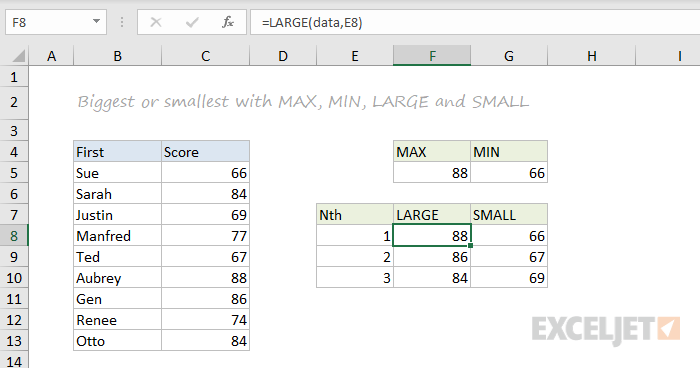Click Manfred's score 77
The image size is (700, 368).
[205, 236]
